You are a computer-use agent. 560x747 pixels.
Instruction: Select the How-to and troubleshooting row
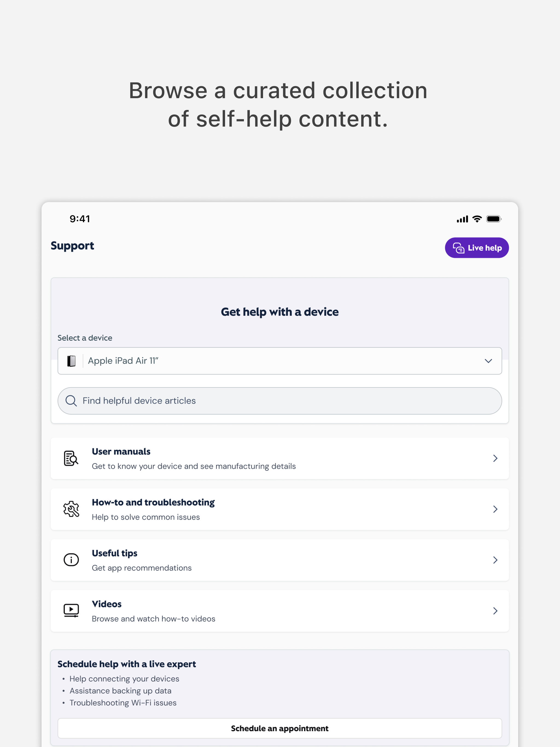pos(280,509)
